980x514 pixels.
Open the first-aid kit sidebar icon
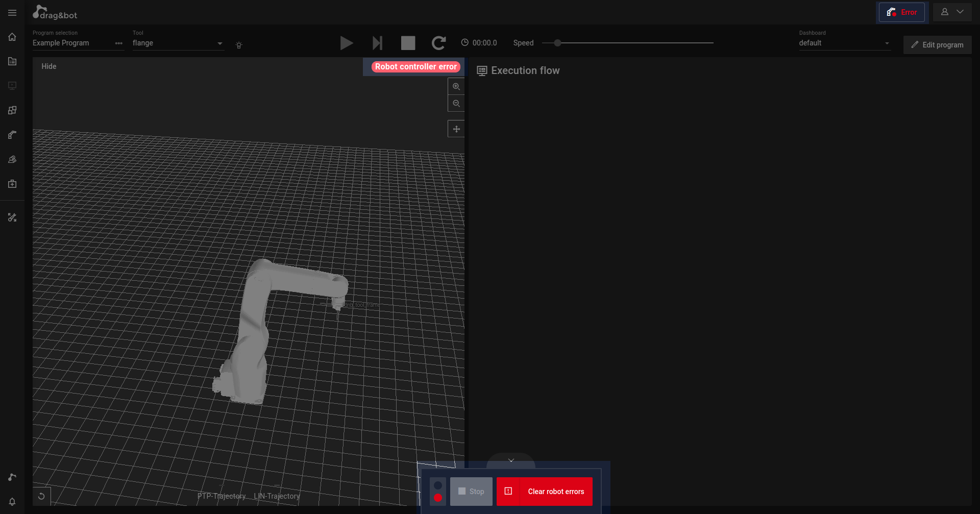click(12, 184)
